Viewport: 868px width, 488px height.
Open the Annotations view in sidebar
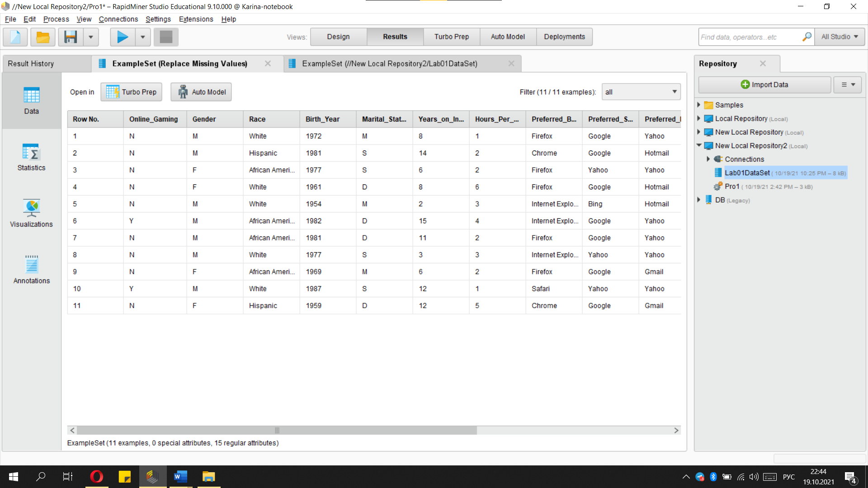click(31, 270)
